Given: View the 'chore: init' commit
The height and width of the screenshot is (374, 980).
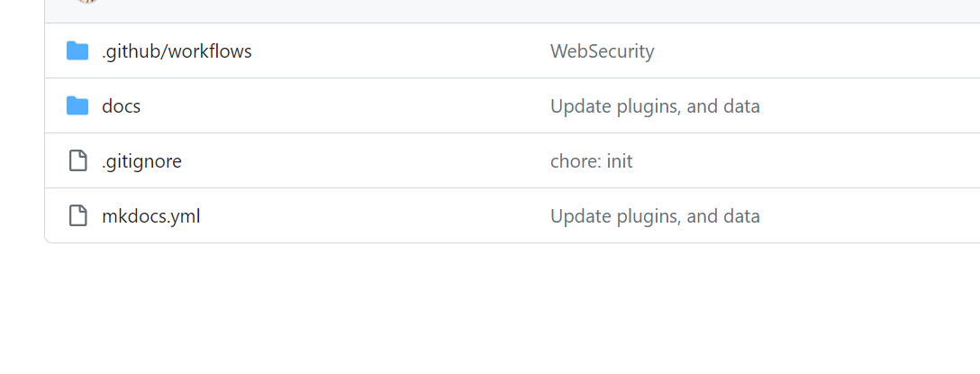Looking at the screenshot, I should pos(591,161).
